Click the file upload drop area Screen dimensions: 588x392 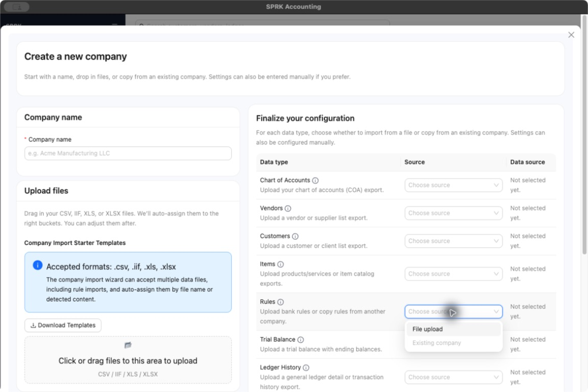(x=128, y=360)
